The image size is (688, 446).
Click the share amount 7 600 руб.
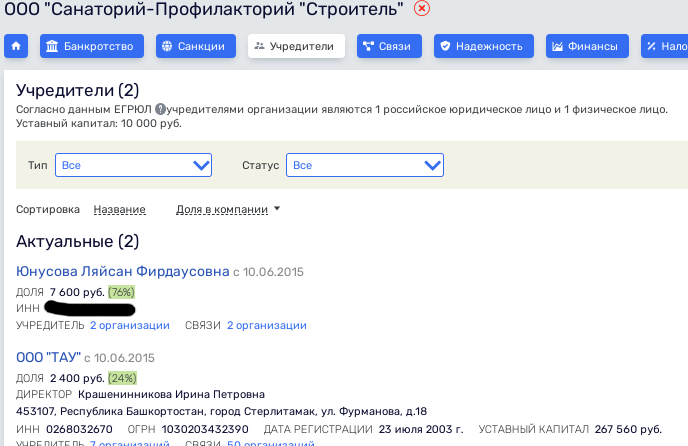(77, 292)
